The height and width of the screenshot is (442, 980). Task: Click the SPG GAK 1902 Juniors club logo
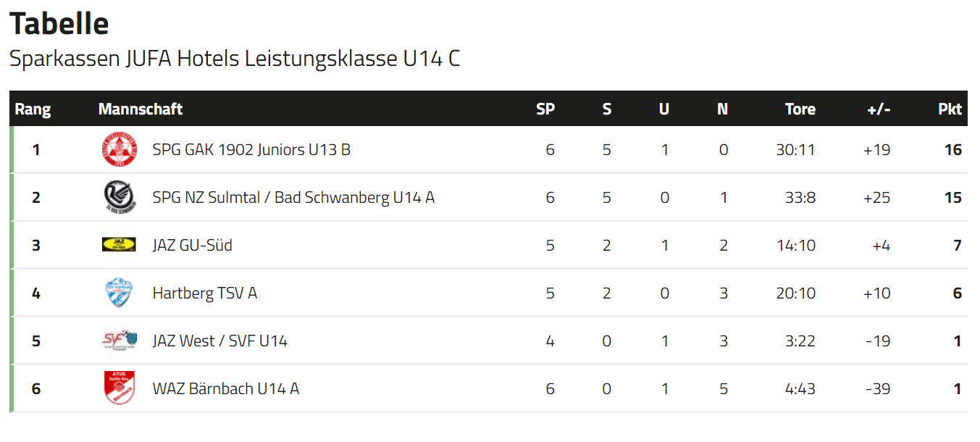click(119, 150)
